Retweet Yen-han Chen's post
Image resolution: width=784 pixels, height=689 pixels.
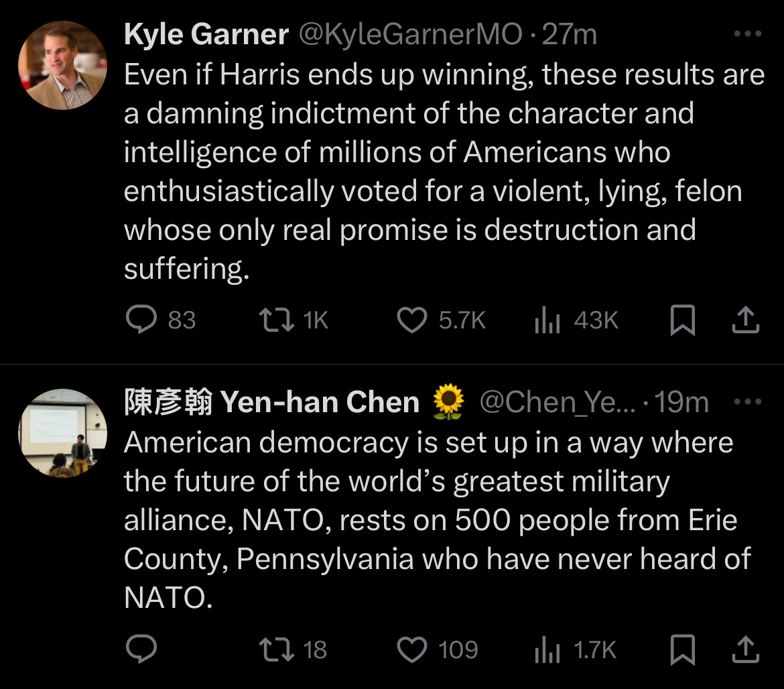point(275,649)
